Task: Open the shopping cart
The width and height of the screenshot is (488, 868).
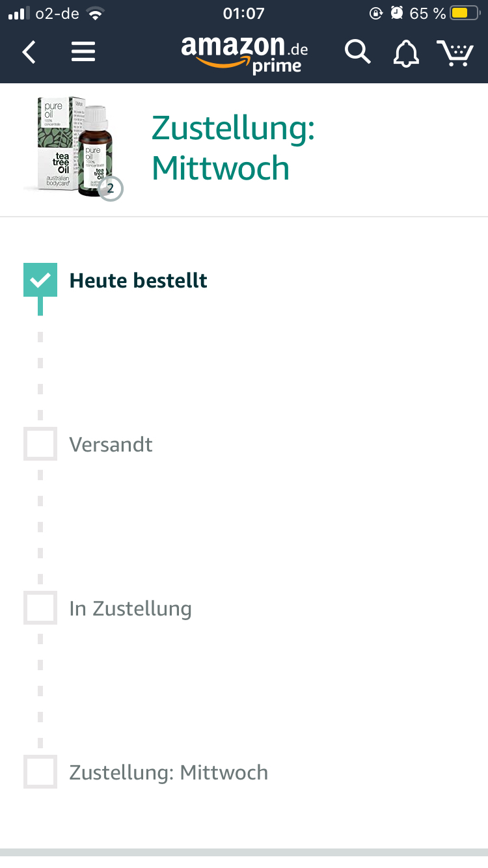Action: point(455,53)
